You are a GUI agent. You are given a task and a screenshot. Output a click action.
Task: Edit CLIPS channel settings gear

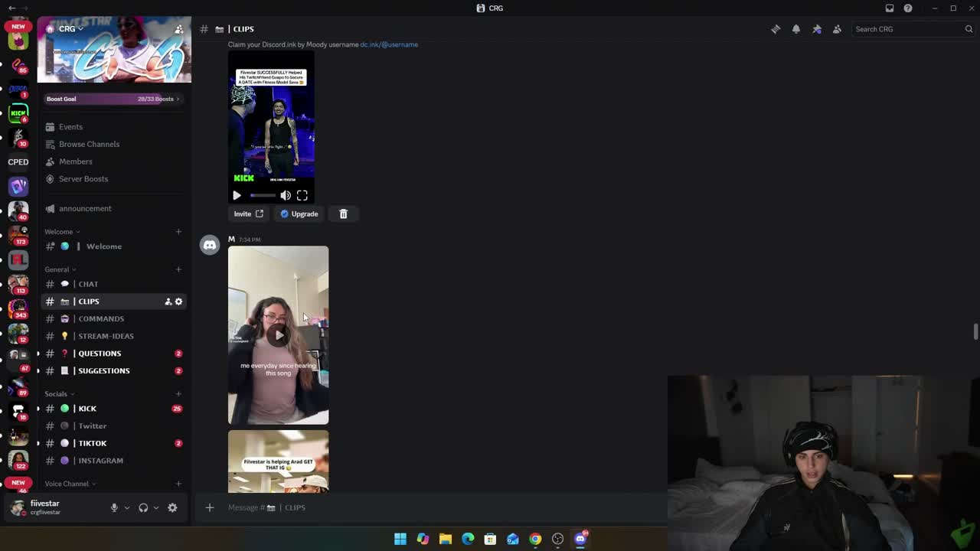point(179,302)
